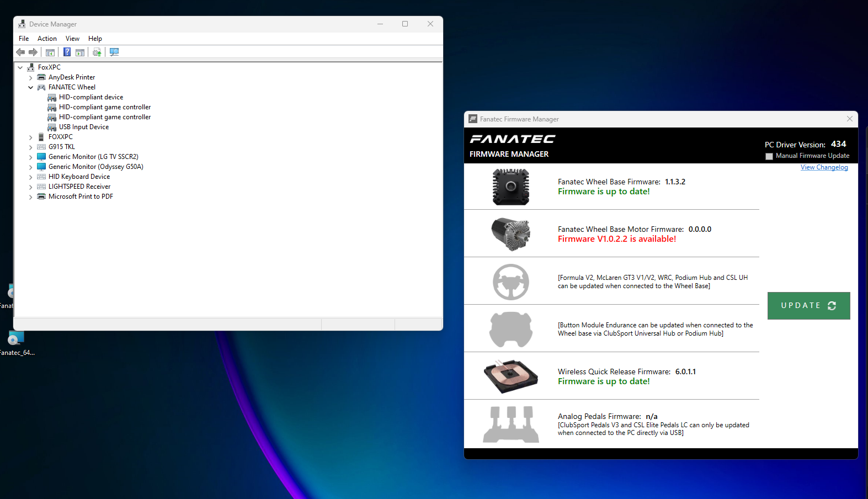
Task: Click Fanatec Firmware Manager title bar icon
Action: click(x=473, y=119)
